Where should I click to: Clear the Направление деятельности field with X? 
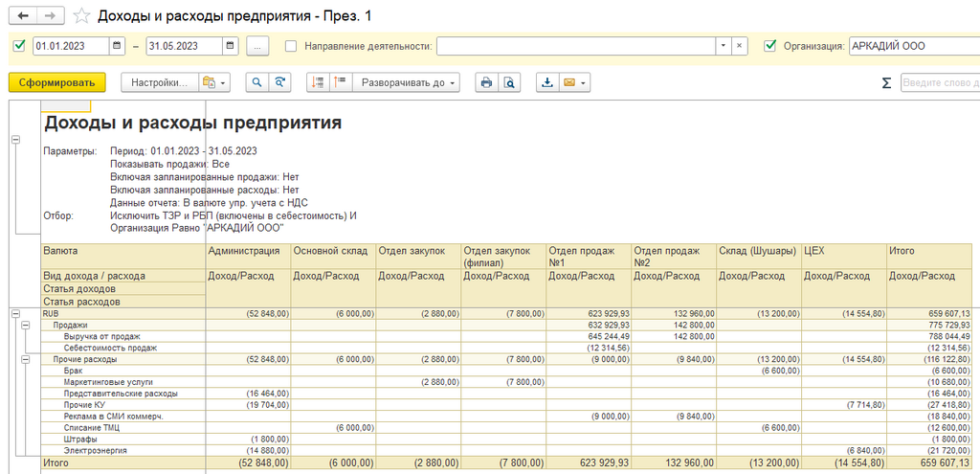point(740,46)
